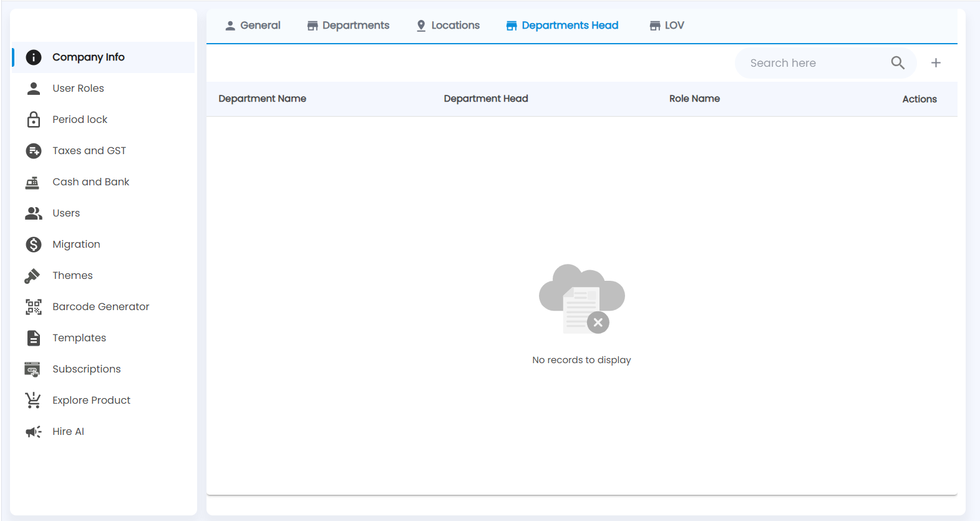Click the LOV tab store icon

point(655,26)
